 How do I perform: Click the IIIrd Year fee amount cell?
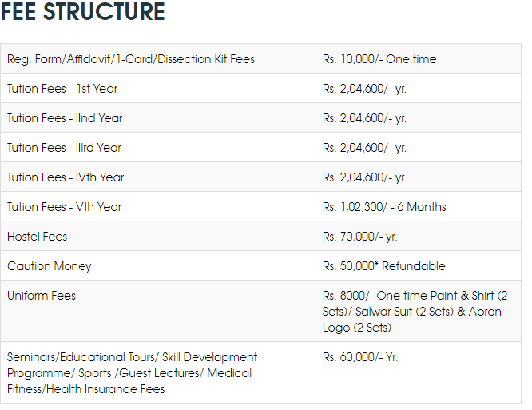click(x=364, y=148)
